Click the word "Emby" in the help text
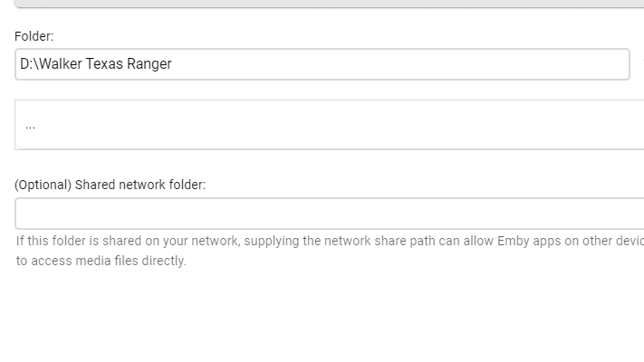 [513, 242]
